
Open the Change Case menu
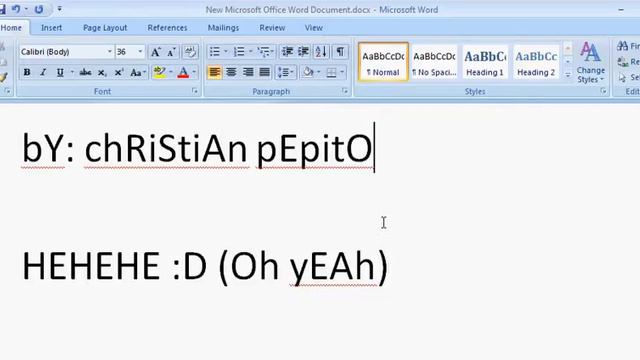[x=138, y=73]
